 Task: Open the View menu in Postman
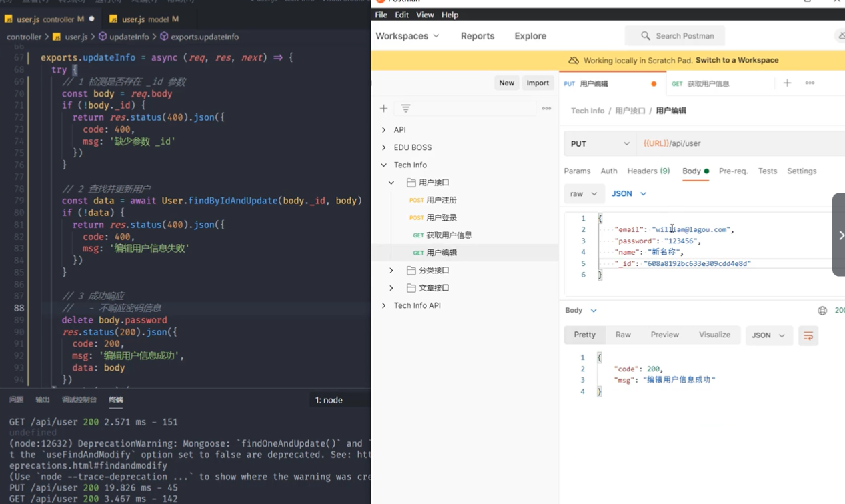coord(425,15)
